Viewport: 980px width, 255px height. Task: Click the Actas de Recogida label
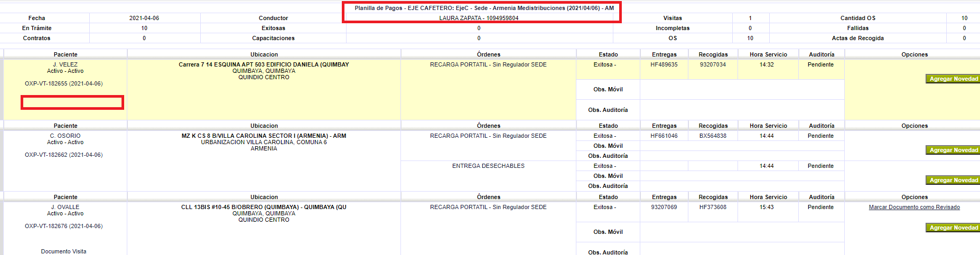point(858,38)
